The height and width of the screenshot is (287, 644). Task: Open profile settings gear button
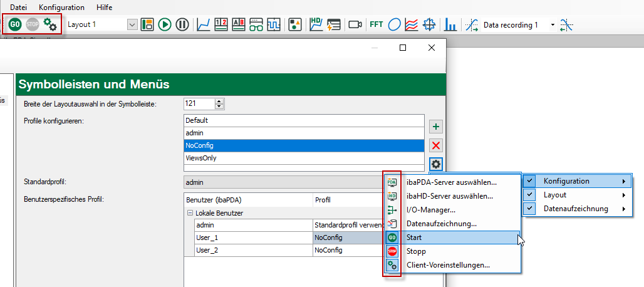(x=437, y=164)
